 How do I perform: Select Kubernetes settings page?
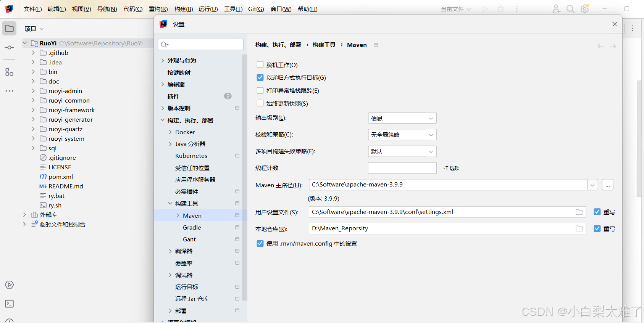click(x=191, y=156)
